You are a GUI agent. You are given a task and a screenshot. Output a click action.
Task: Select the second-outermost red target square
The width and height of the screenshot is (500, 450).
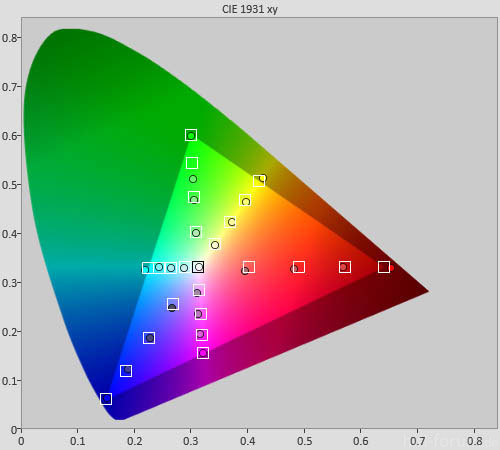pos(345,267)
